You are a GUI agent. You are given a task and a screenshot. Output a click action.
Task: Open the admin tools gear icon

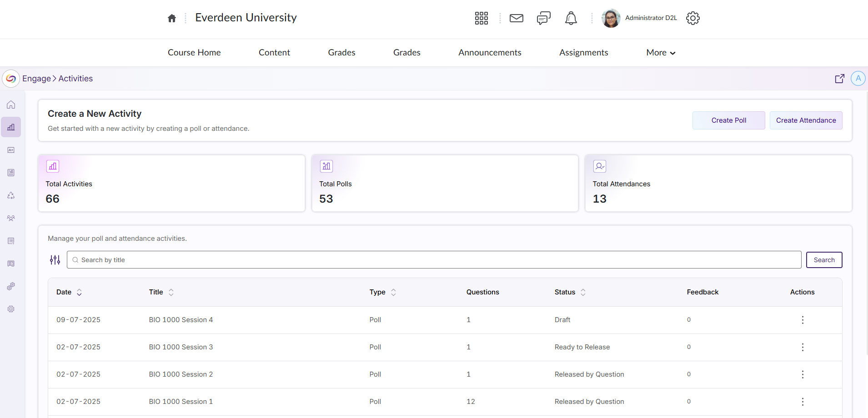[692, 18]
